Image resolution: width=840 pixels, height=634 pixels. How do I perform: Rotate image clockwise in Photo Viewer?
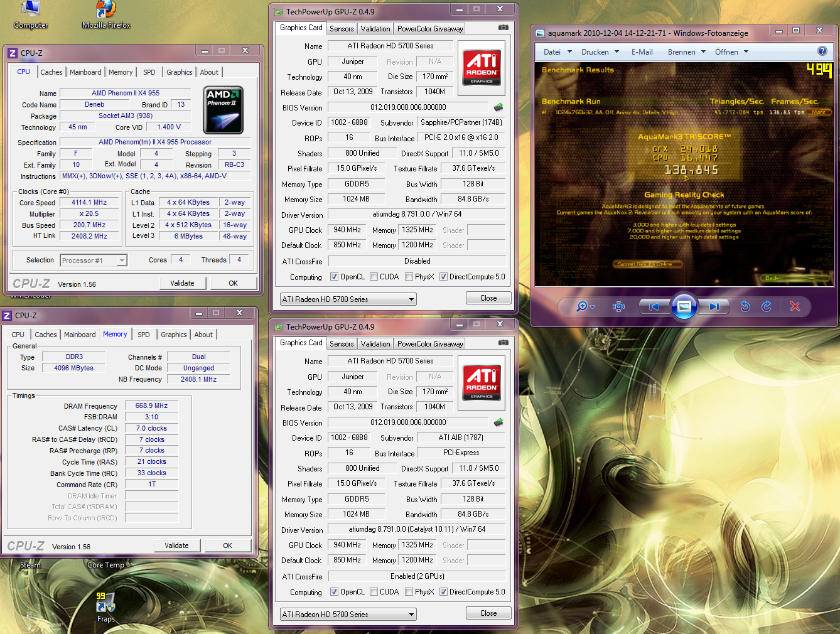click(x=767, y=306)
